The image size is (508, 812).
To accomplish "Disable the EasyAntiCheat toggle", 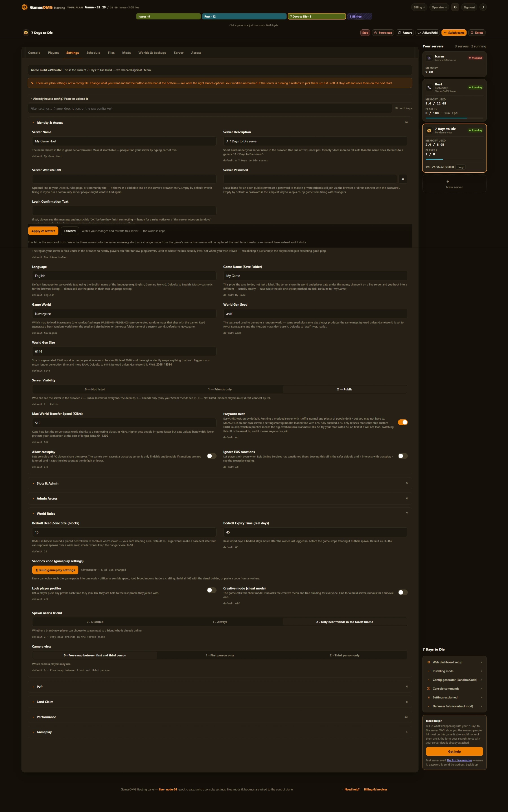I will pos(403,422).
